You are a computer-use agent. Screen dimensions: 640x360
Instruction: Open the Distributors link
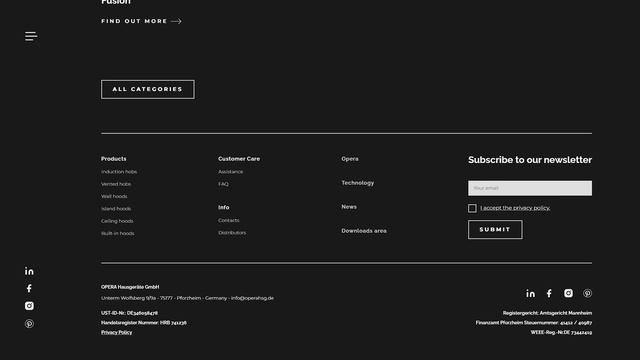232,233
